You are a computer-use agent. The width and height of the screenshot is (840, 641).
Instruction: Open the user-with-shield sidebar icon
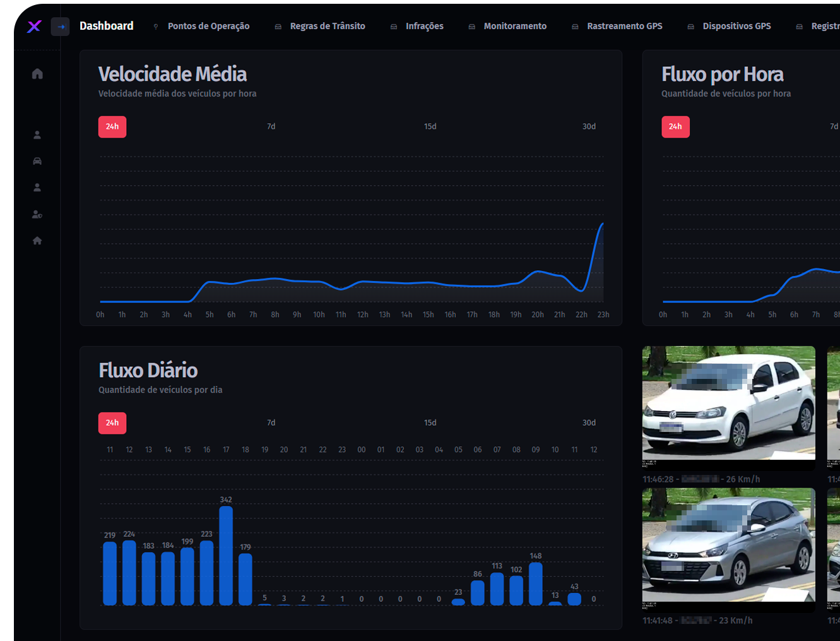pyautogui.click(x=37, y=215)
